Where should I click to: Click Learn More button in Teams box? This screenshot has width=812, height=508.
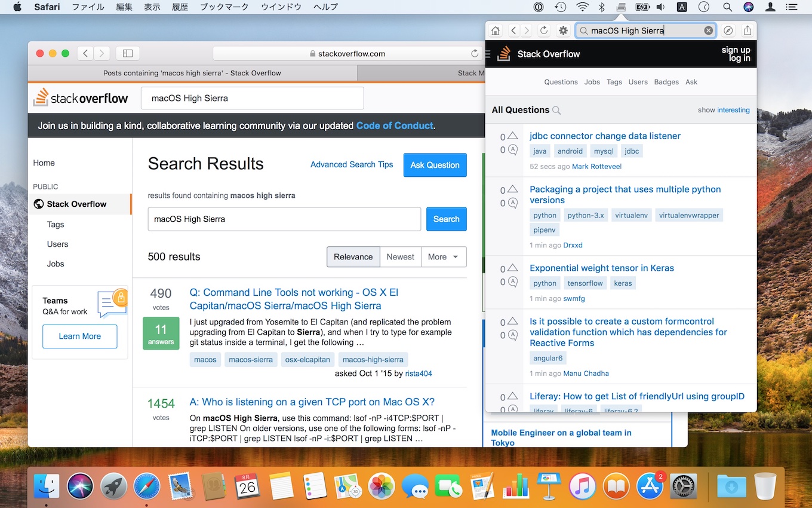(79, 336)
